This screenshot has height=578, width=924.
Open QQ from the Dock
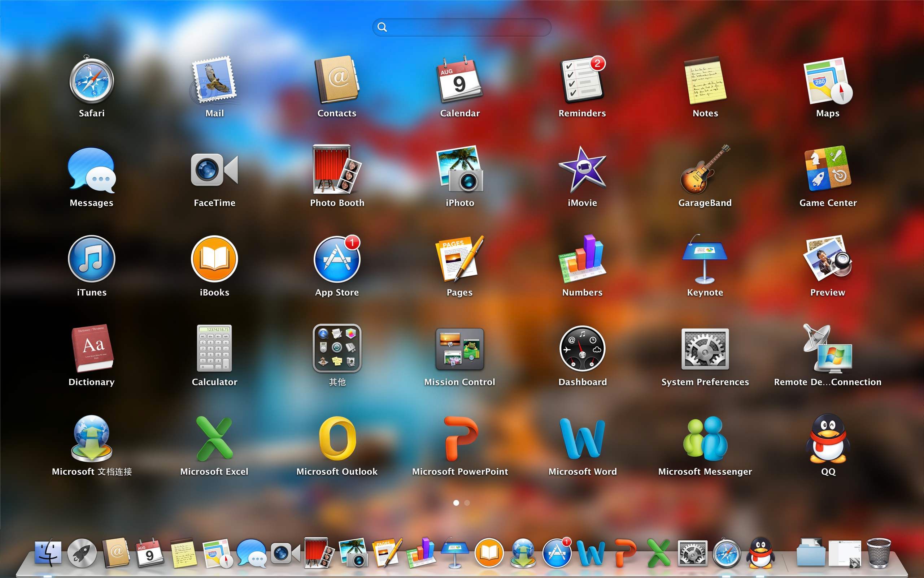click(760, 553)
